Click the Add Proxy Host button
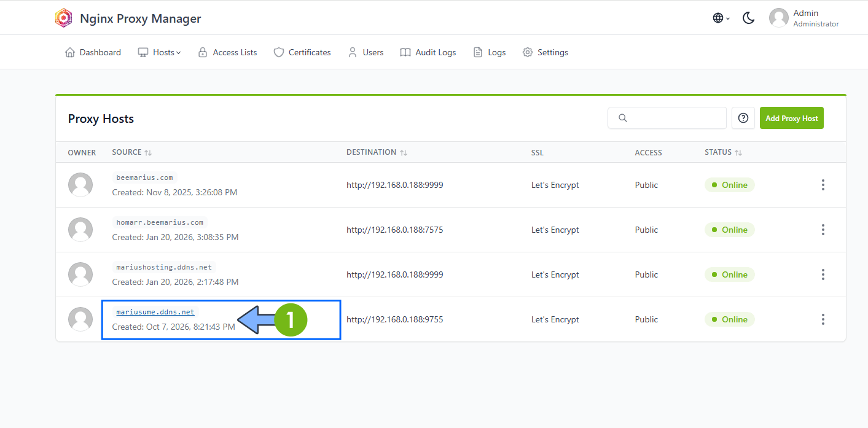The height and width of the screenshot is (428, 868). pyautogui.click(x=792, y=118)
